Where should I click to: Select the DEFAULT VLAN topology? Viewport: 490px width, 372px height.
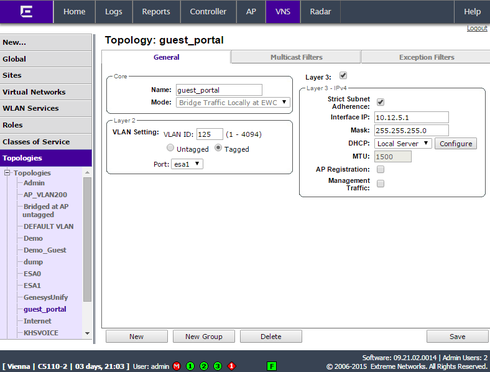pos(48,226)
